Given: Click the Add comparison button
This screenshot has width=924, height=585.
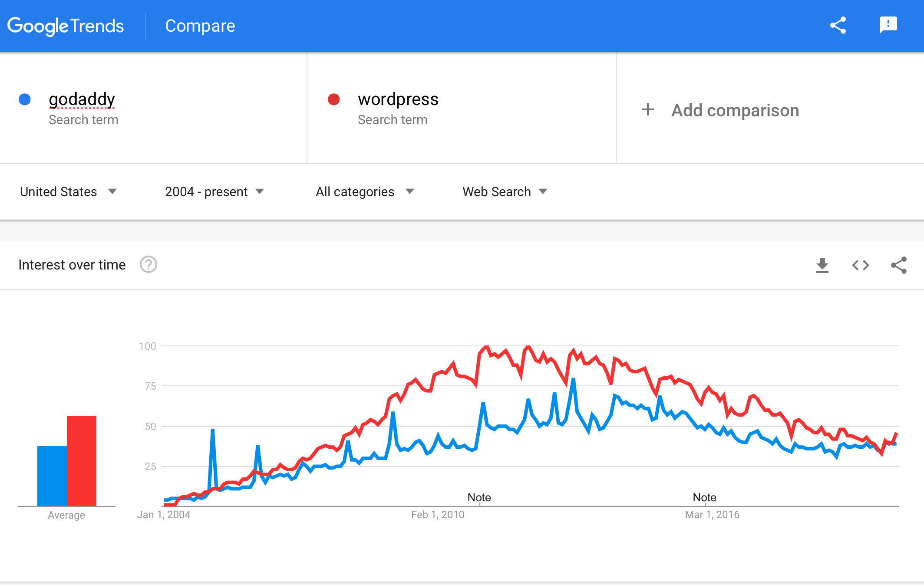Looking at the screenshot, I should [x=735, y=110].
